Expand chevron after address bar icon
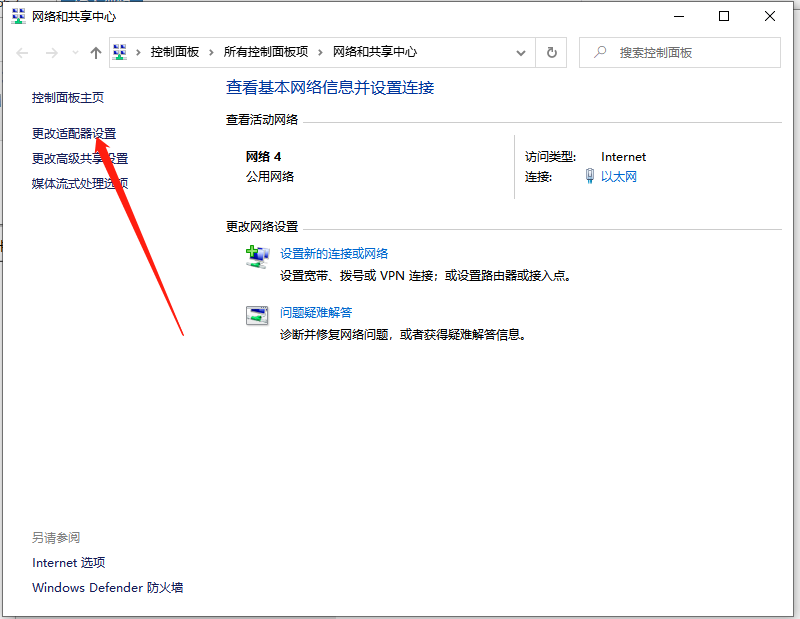Image resolution: width=800 pixels, height=619 pixels. coord(138,52)
